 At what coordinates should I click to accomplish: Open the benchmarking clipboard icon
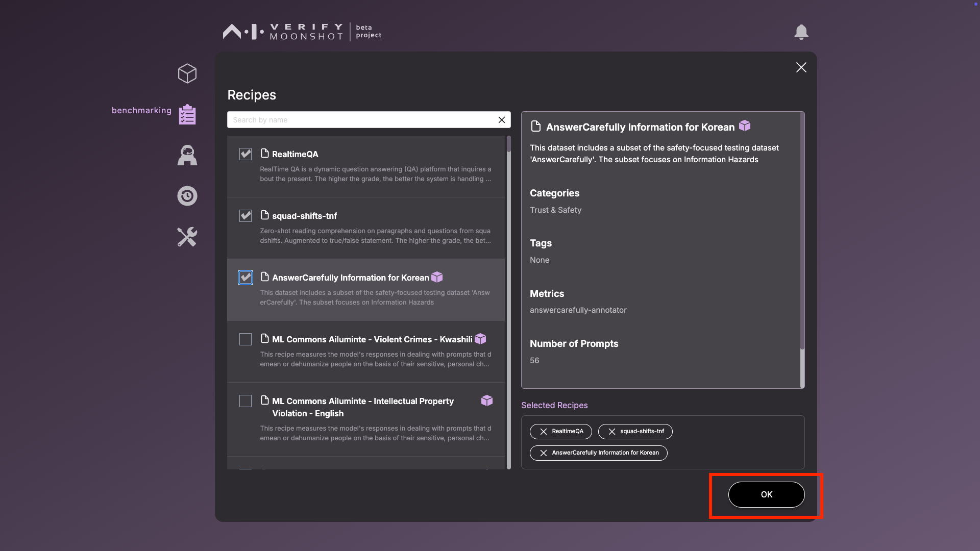pyautogui.click(x=187, y=114)
